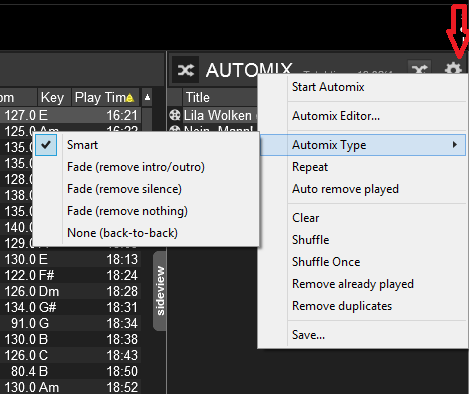Expand the Automix Type submenu arrow

tap(455, 145)
